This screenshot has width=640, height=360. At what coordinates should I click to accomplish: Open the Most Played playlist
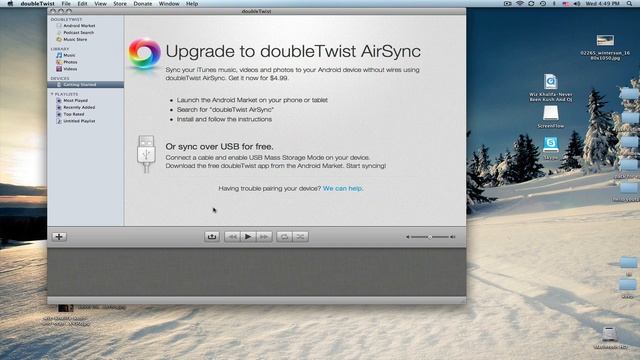pos(75,100)
